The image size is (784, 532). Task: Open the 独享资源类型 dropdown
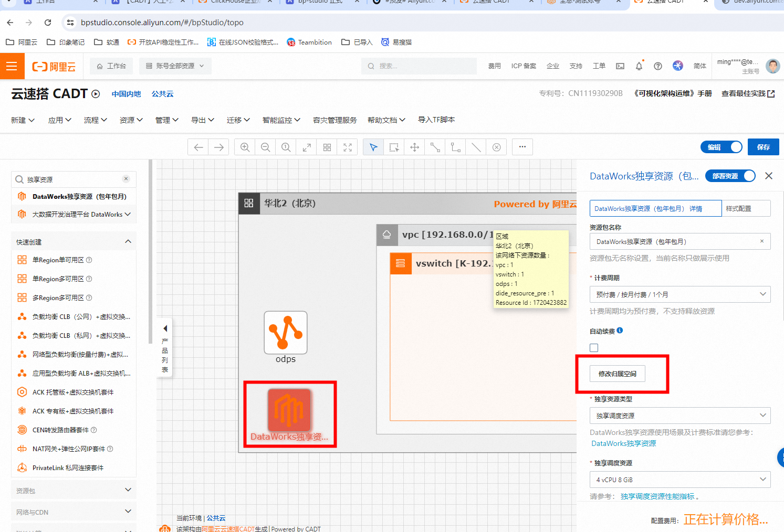(680, 416)
